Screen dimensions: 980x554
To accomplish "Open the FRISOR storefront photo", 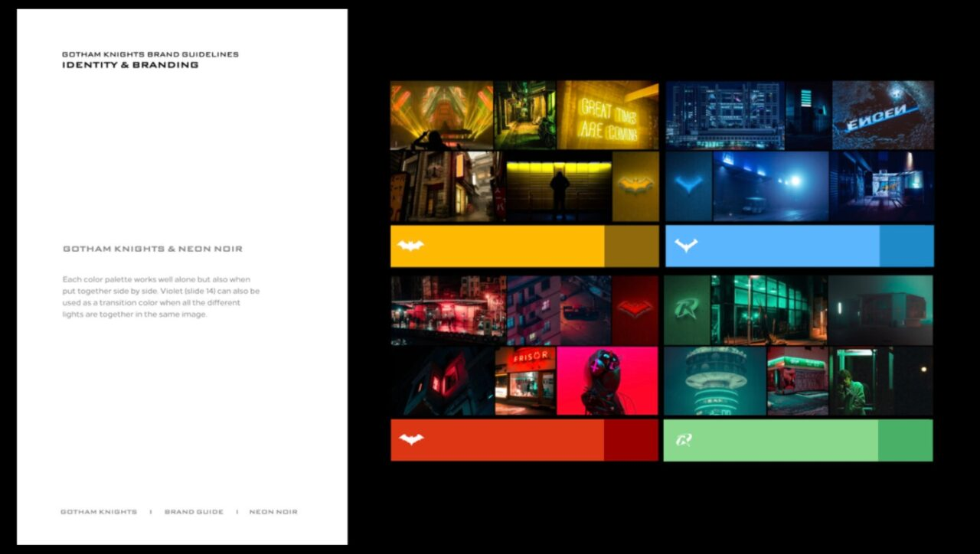I will click(x=525, y=381).
